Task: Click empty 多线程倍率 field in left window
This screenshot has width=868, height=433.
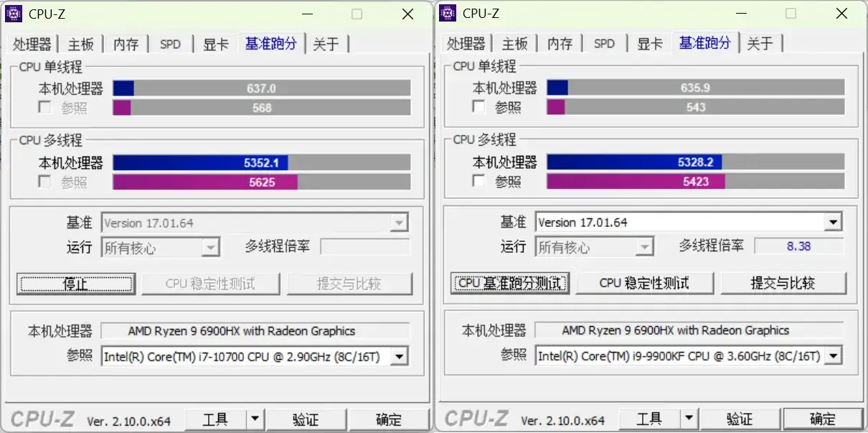Action: pos(365,247)
